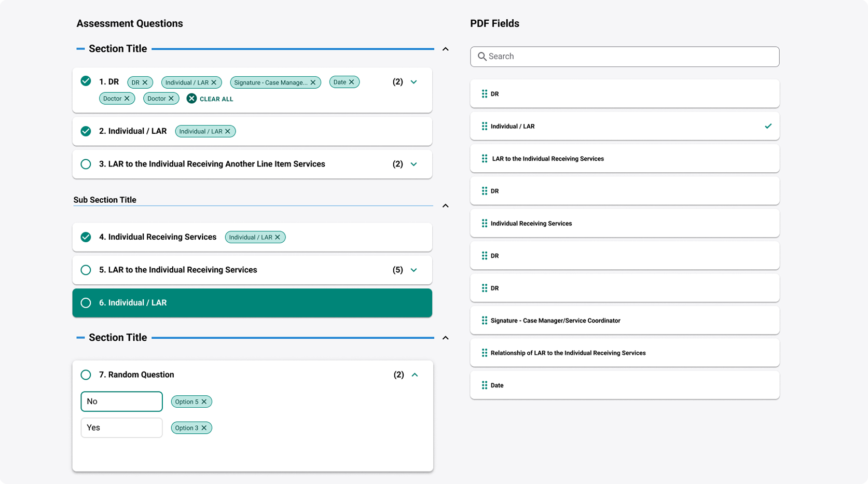Remove the Option 5 tag

tap(204, 402)
